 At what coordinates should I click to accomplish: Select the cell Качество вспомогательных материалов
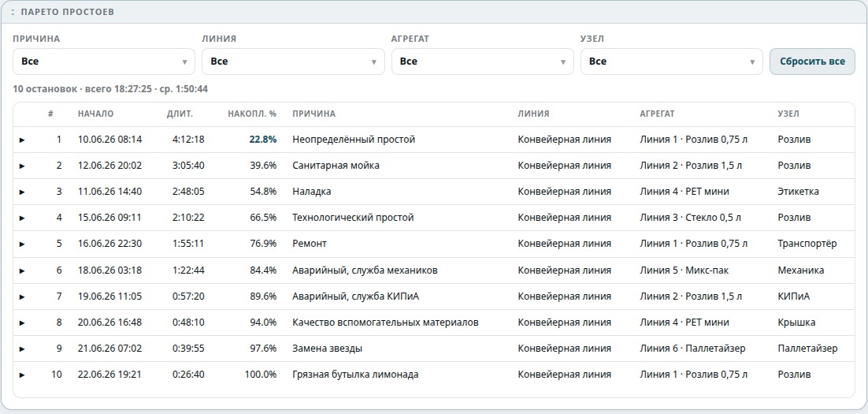(385, 323)
